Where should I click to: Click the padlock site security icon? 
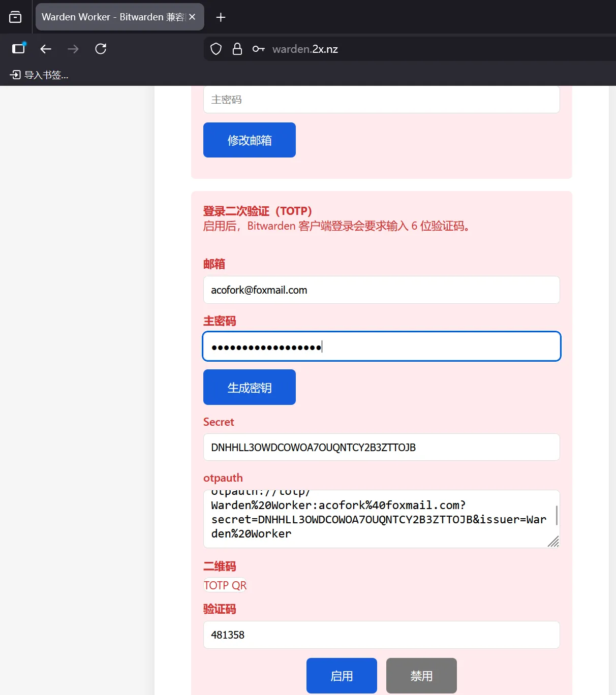(237, 49)
